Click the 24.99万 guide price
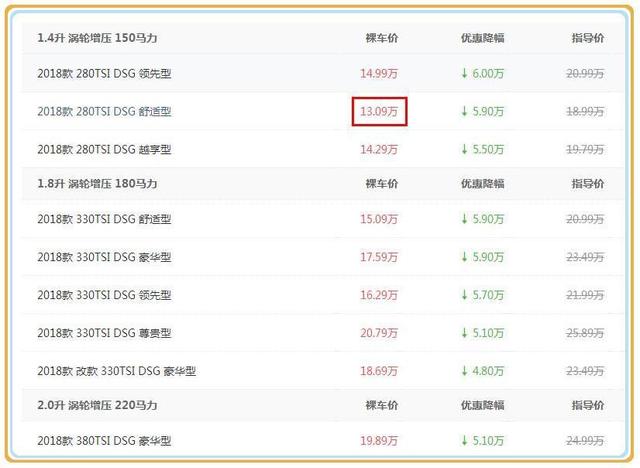This screenshot has width=640, height=468. 585,441
